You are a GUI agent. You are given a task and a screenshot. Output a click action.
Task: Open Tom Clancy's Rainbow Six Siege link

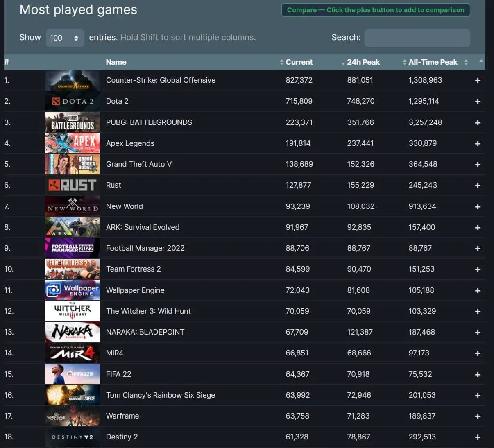(161, 395)
